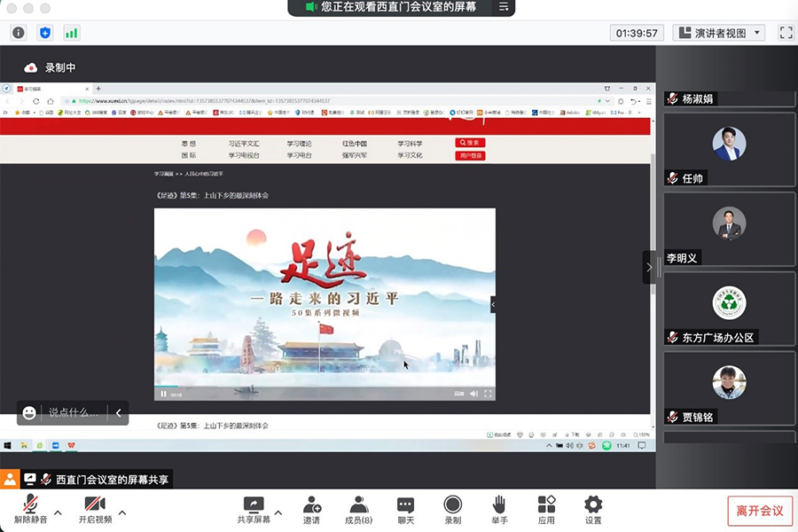Open the browser address bar dropdown arrow
The image size is (798, 532).
[x=607, y=101]
